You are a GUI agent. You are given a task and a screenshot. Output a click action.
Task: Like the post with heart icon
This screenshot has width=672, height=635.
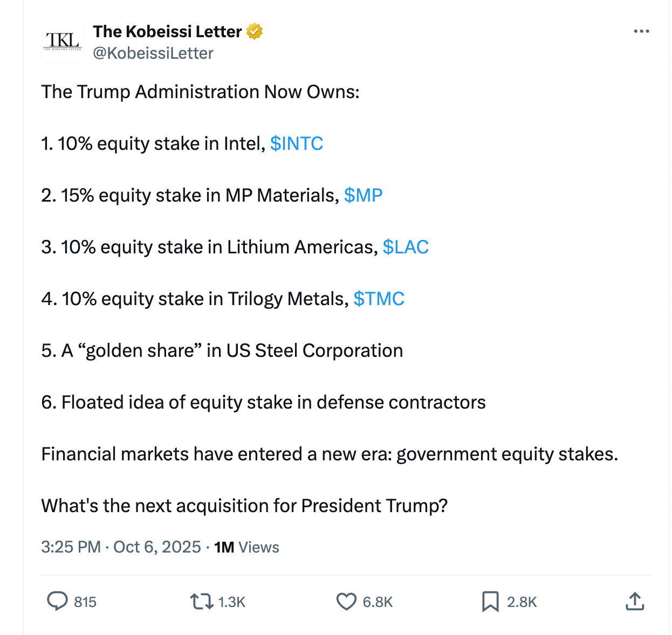coord(346,602)
